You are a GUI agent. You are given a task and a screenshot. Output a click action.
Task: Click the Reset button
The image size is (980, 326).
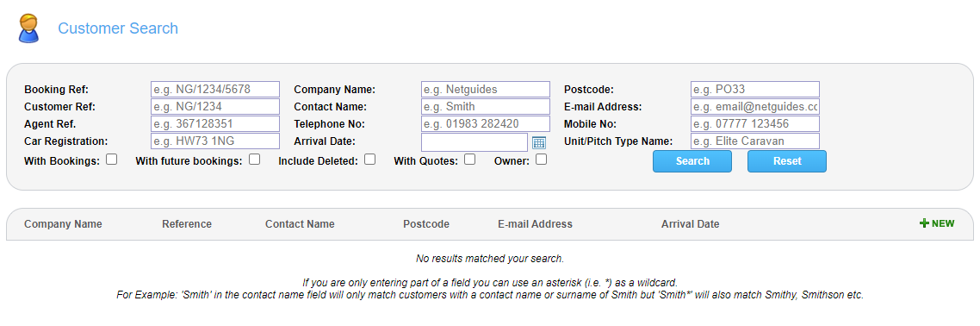(787, 161)
